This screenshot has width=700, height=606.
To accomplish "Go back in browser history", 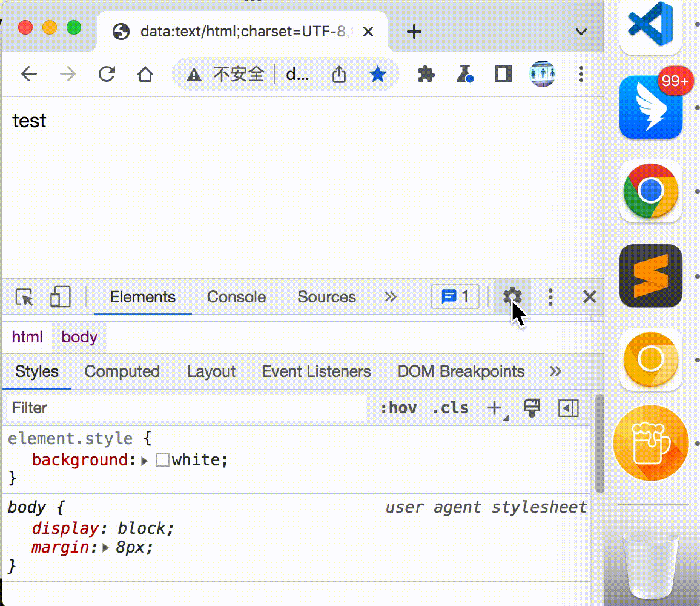I will point(29,74).
